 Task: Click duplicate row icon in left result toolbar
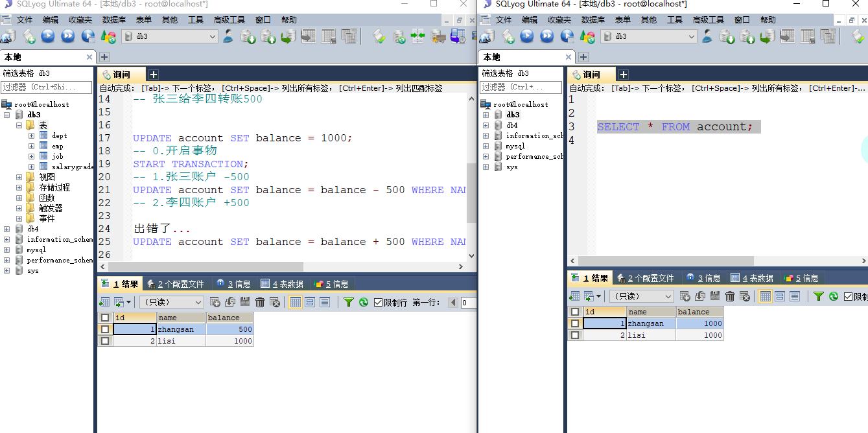(x=231, y=302)
